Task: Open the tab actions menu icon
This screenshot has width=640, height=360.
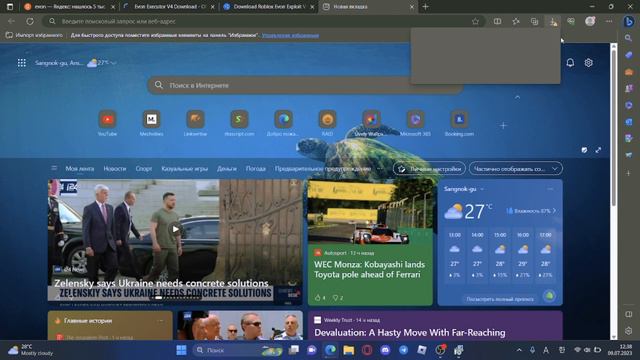Action: (10, 7)
